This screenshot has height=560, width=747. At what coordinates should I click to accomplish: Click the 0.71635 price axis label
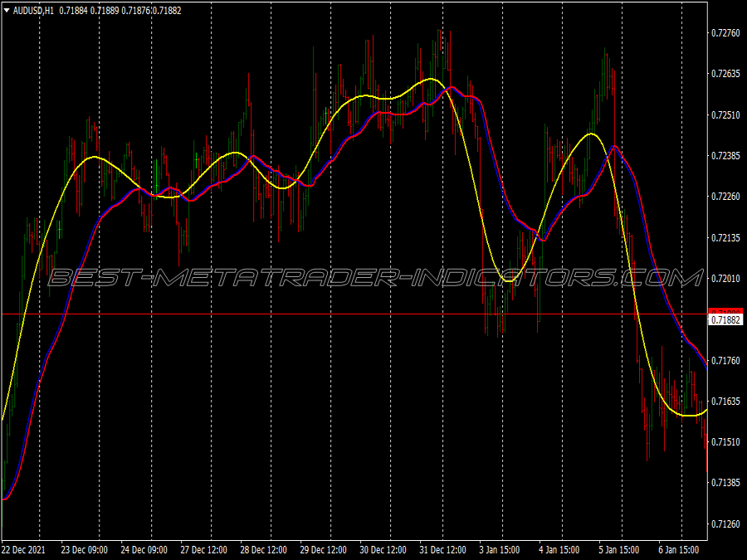725,402
